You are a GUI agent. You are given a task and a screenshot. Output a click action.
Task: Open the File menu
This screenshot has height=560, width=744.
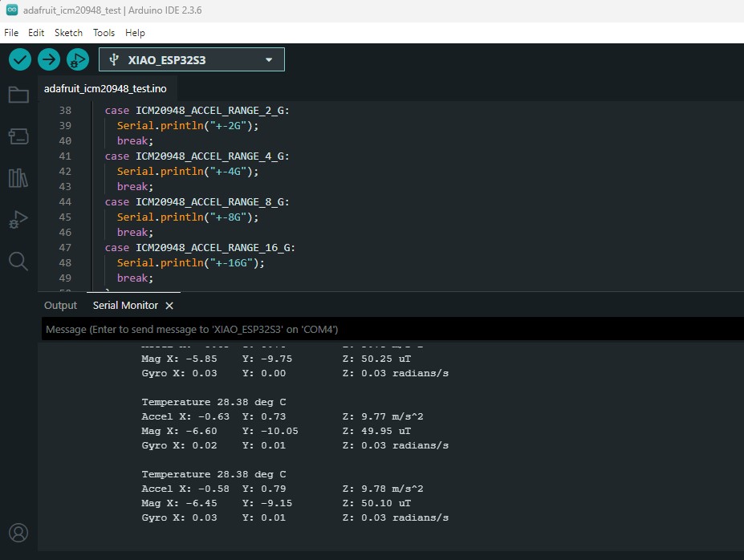11,33
